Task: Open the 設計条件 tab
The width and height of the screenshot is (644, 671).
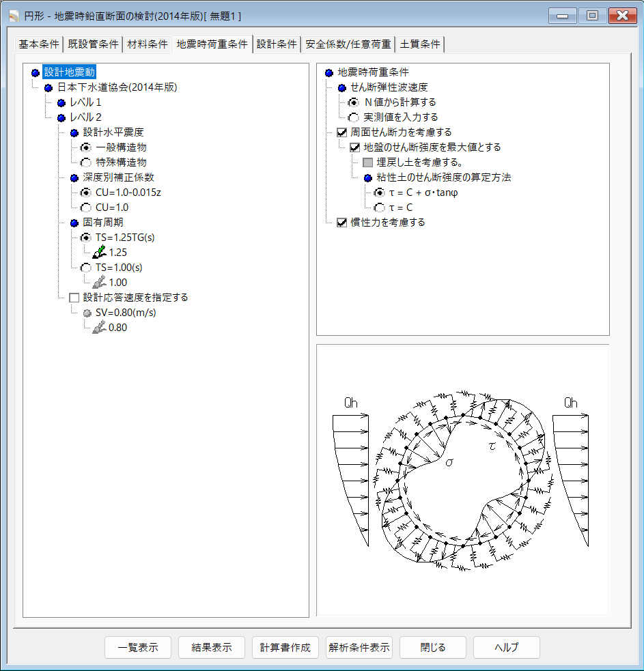Action: coord(277,44)
